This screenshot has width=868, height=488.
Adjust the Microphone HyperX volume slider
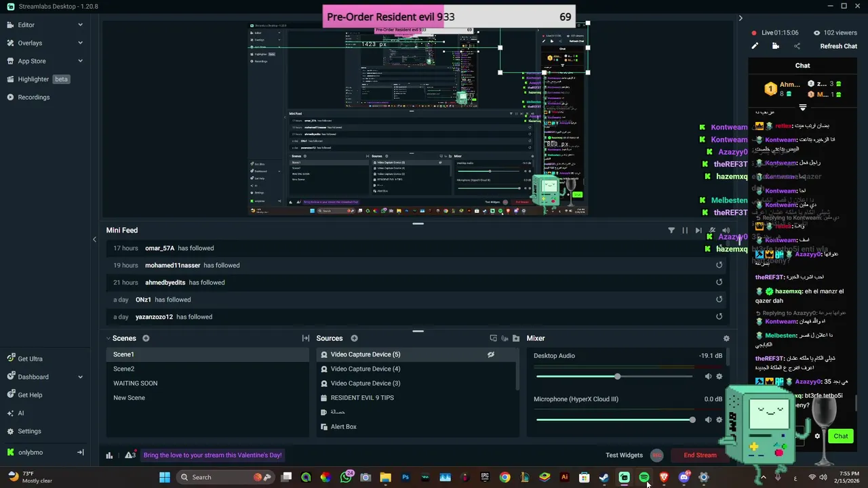tap(616, 420)
